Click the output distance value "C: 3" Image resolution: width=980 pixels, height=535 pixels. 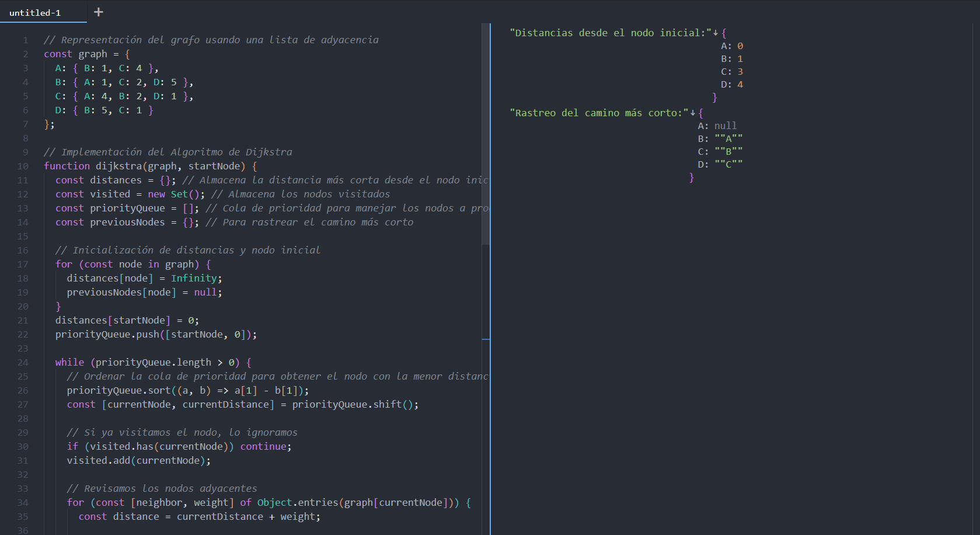(732, 72)
